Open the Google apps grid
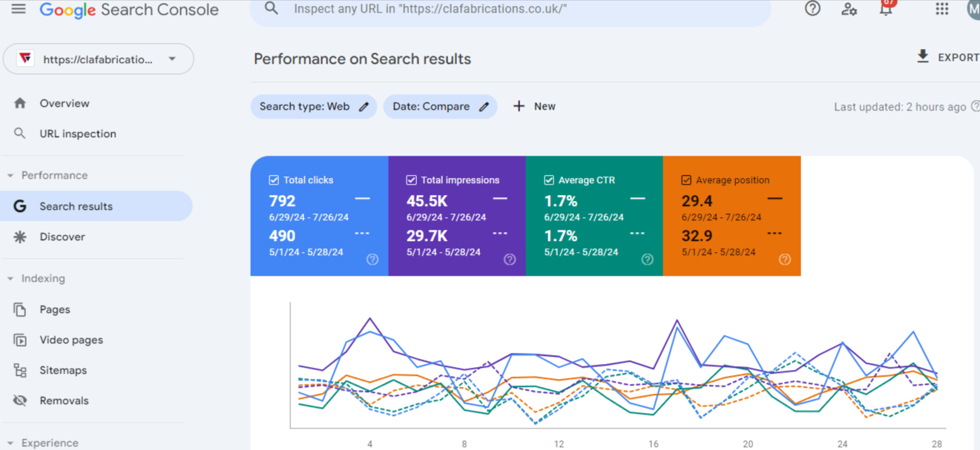The height and width of the screenshot is (450, 980). 941,9
